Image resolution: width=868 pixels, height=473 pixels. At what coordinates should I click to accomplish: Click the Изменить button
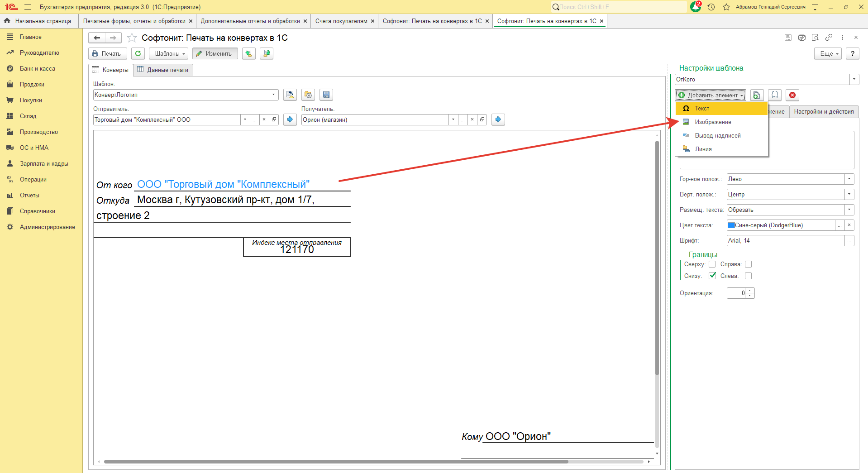click(215, 53)
